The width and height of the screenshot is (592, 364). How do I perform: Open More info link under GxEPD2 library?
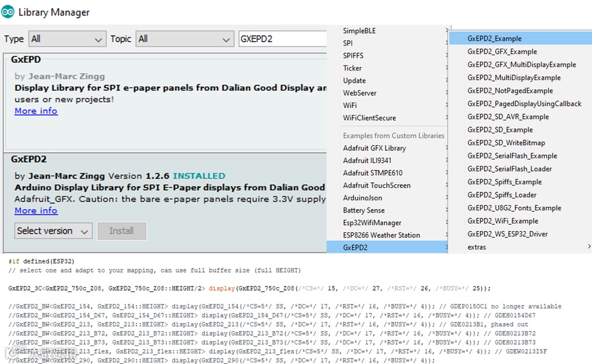tap(36, 210)
